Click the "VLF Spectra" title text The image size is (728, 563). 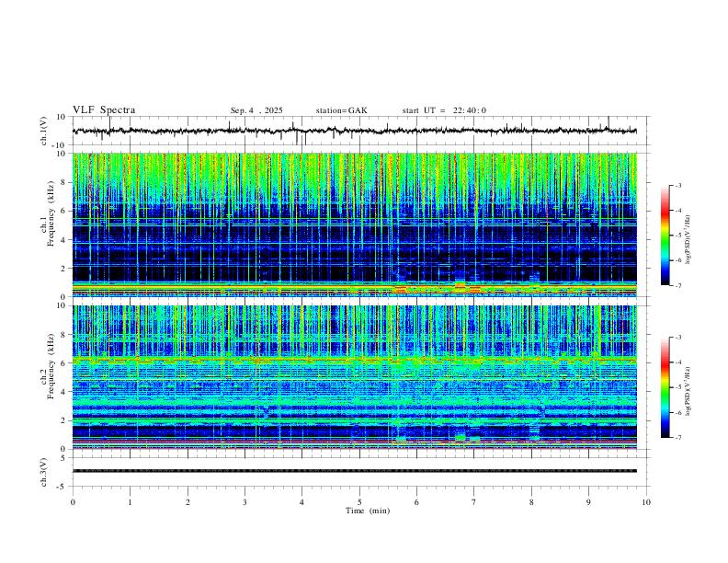[104, 110]
